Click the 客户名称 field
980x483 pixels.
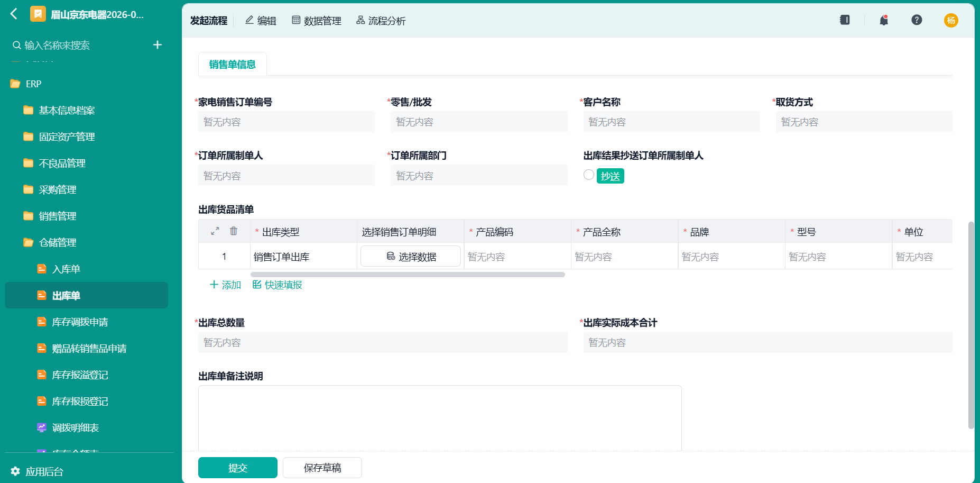[671, 122]
